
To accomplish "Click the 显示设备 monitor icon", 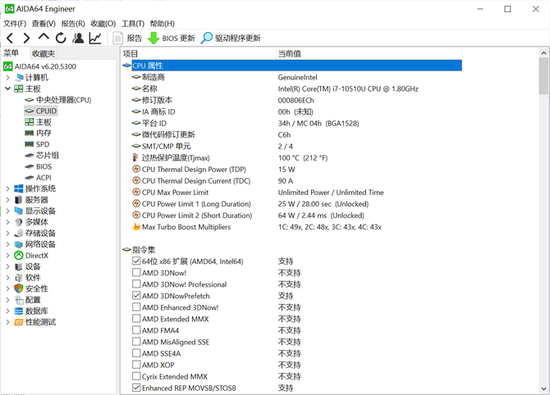I will click(19, 211).
